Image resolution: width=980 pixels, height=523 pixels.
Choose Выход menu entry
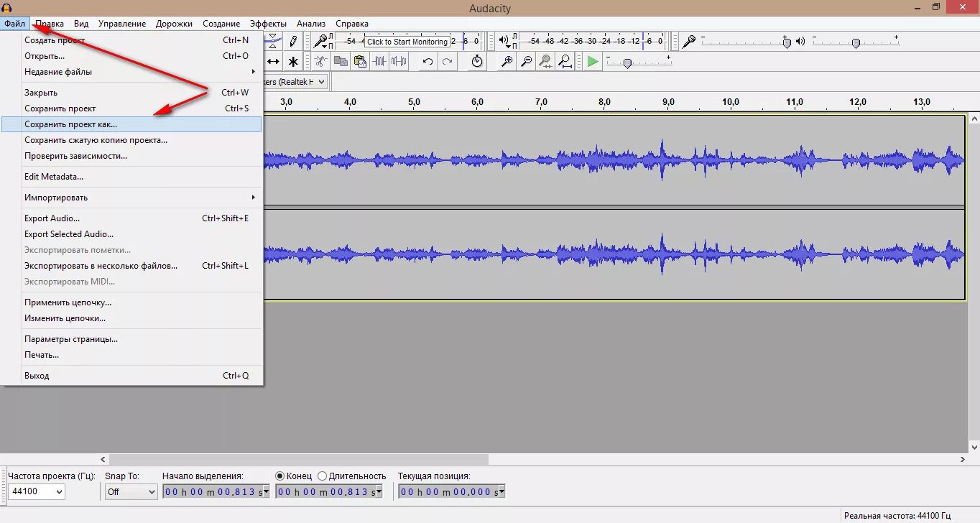142,376
